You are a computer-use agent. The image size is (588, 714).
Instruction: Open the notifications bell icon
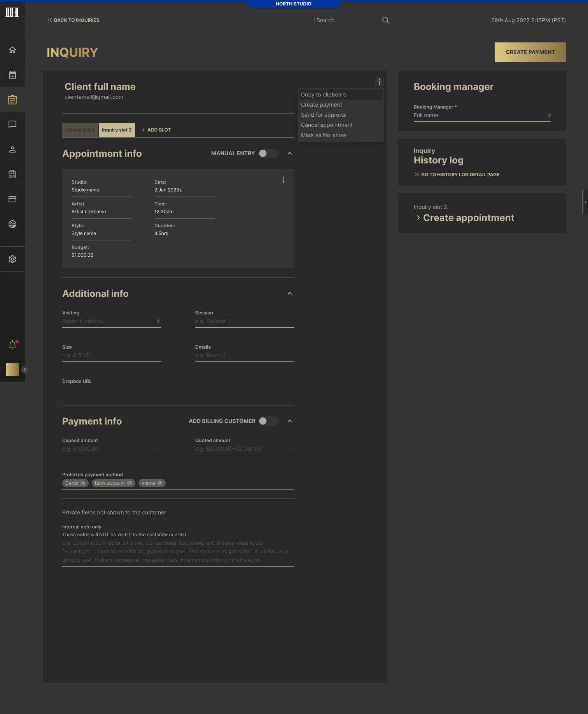12,345
